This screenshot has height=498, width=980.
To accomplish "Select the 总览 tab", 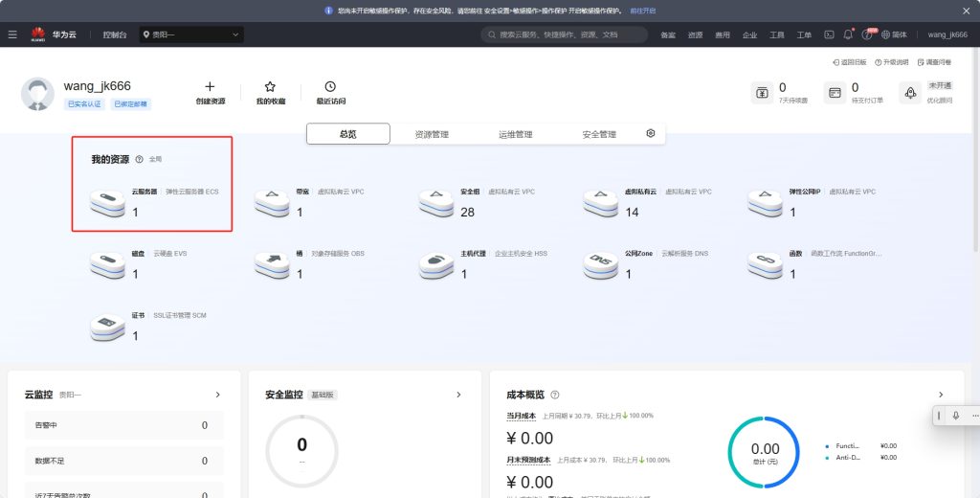I will [x=348, y=134].
